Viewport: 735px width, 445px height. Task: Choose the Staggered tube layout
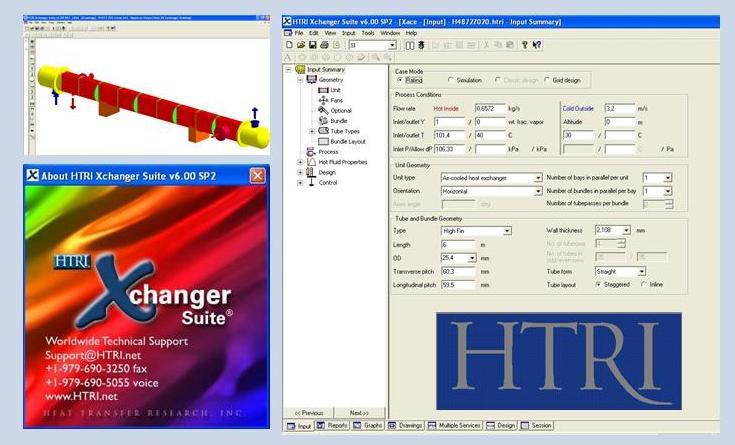[x=598, y=285]
